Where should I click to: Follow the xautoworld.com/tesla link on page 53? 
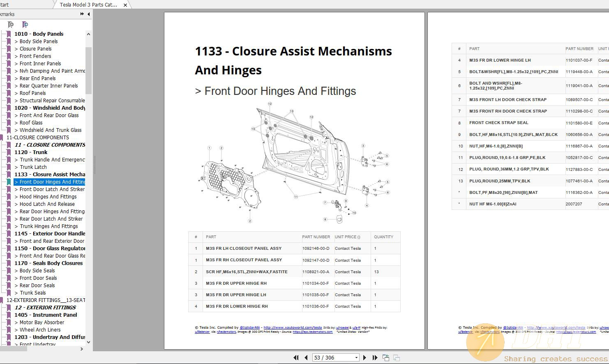[x=293, y=328]
